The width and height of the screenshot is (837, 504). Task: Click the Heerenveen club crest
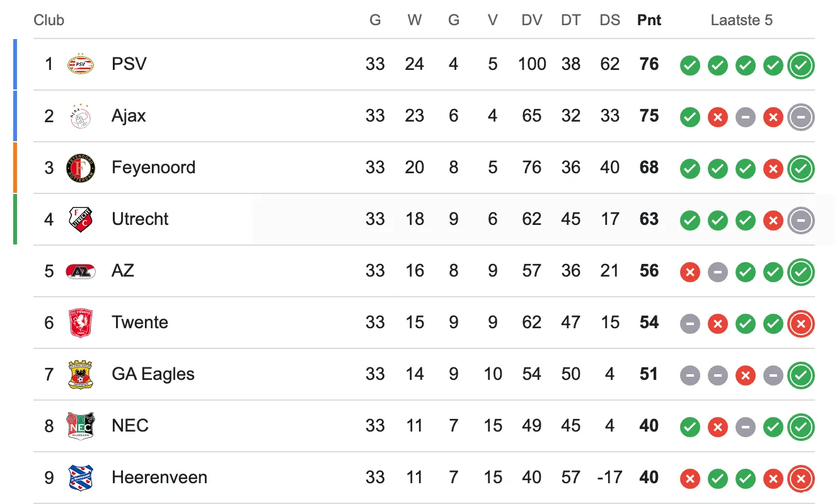80,478
